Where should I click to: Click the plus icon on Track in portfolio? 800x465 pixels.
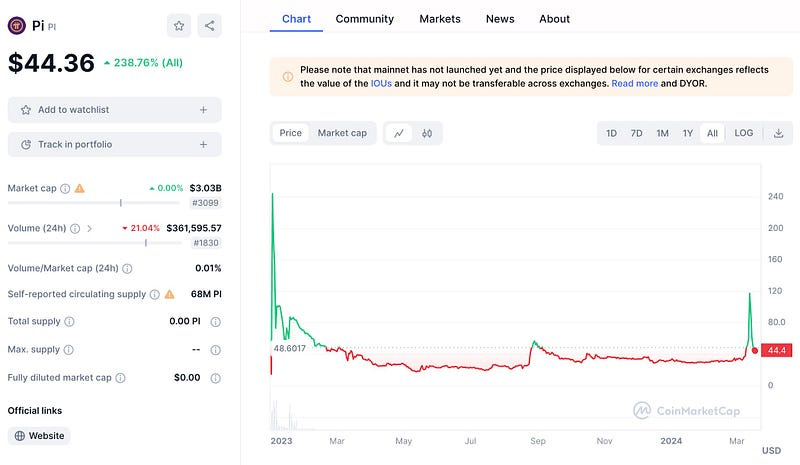[x=203, y=144]
